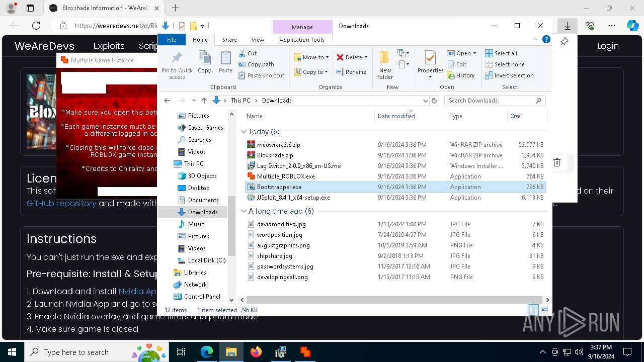Click in Search Downloads box
Viewport: 644px width, 362px height.
(x=495, y=101)
